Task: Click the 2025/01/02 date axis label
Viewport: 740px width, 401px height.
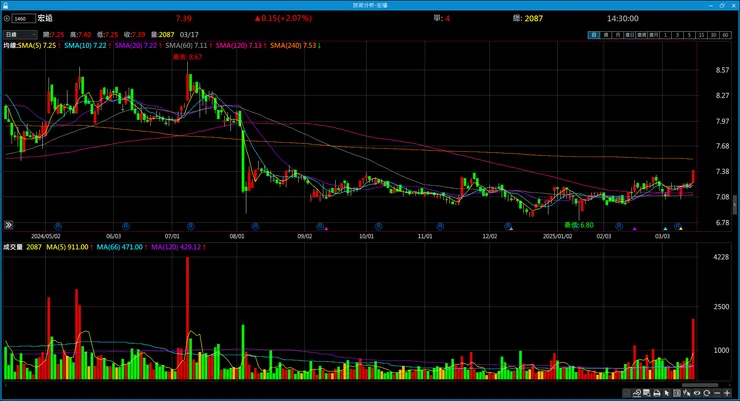Action: (557, 236)
